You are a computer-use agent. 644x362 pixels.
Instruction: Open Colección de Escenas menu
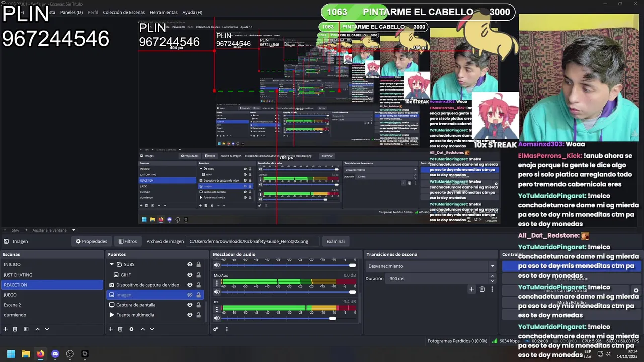coord(124,12)
